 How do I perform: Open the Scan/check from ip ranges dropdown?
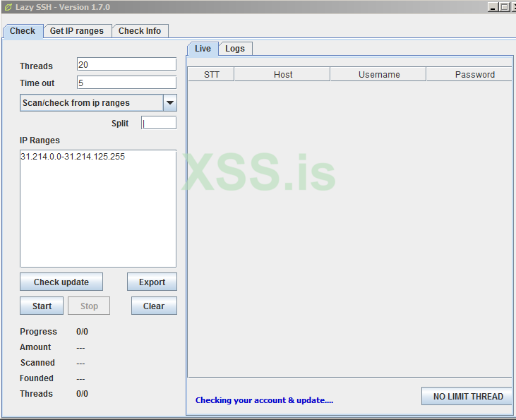(98, 102)
